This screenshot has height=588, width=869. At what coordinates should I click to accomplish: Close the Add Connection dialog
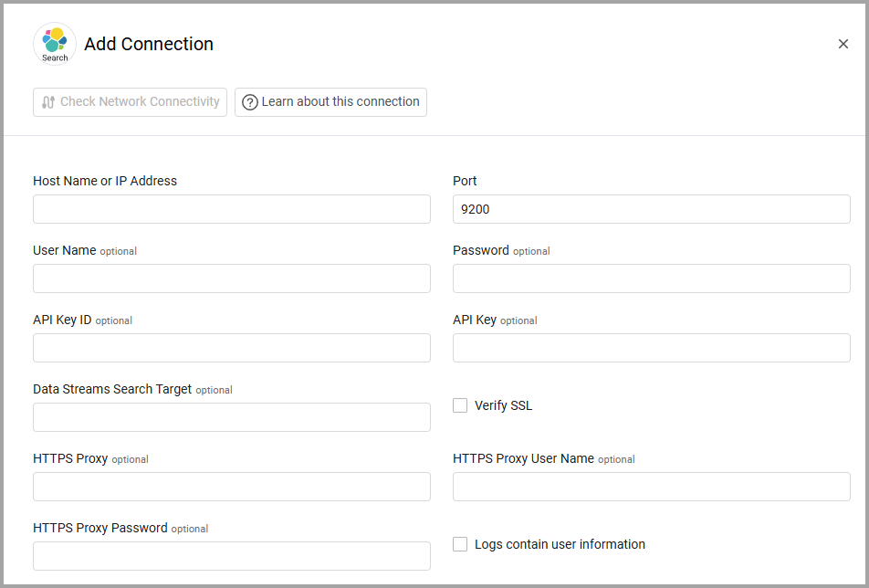843,44
